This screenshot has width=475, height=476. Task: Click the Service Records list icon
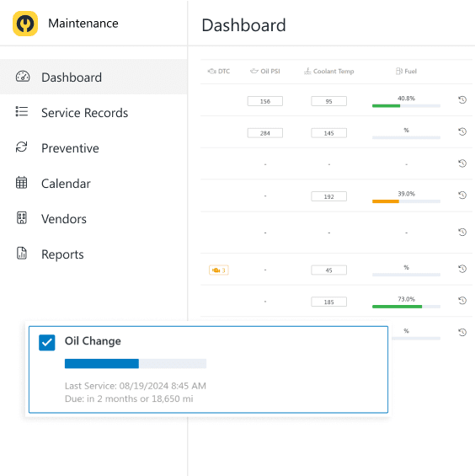22,111
